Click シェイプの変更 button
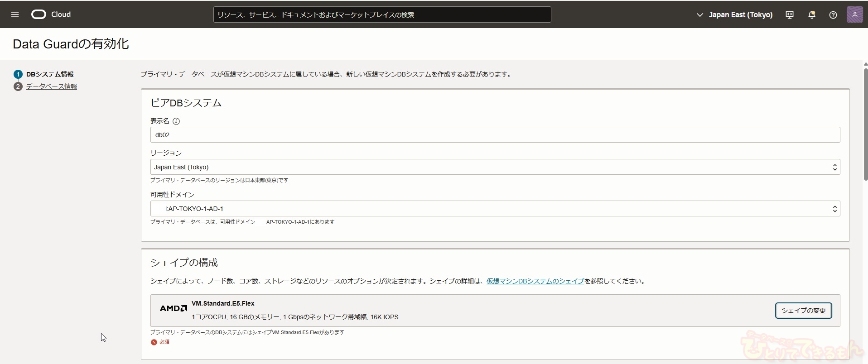 (803, 311)
